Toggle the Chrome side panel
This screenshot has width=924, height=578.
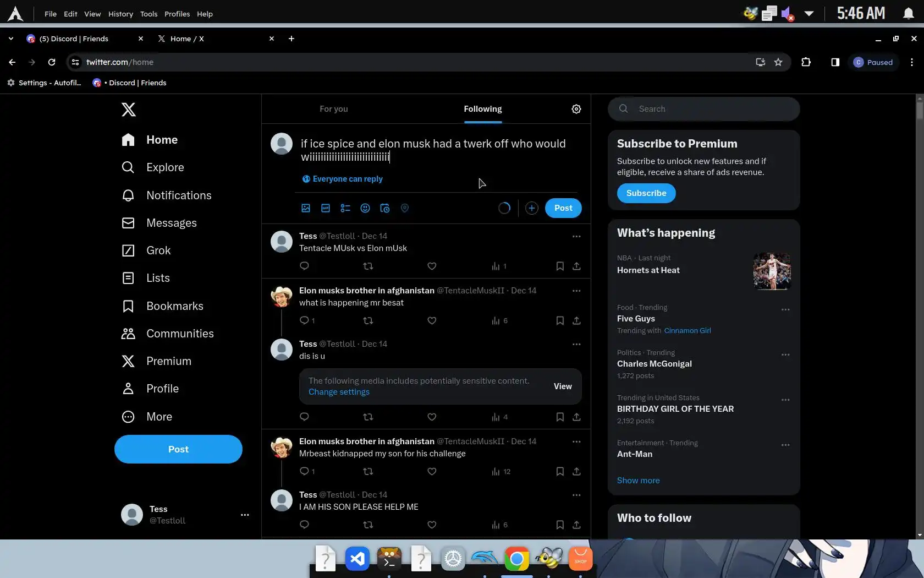pos(835,62)
